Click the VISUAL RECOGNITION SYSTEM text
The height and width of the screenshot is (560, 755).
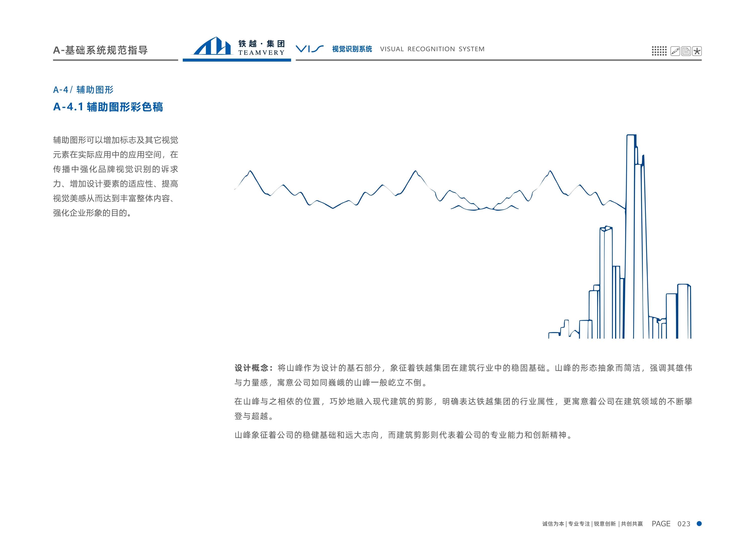(432, 49)
